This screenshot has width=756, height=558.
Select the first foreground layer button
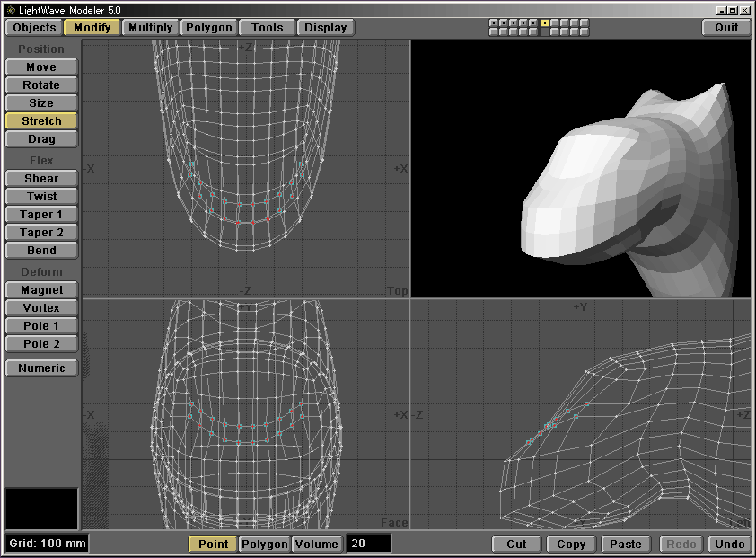[x=493, y=22]
